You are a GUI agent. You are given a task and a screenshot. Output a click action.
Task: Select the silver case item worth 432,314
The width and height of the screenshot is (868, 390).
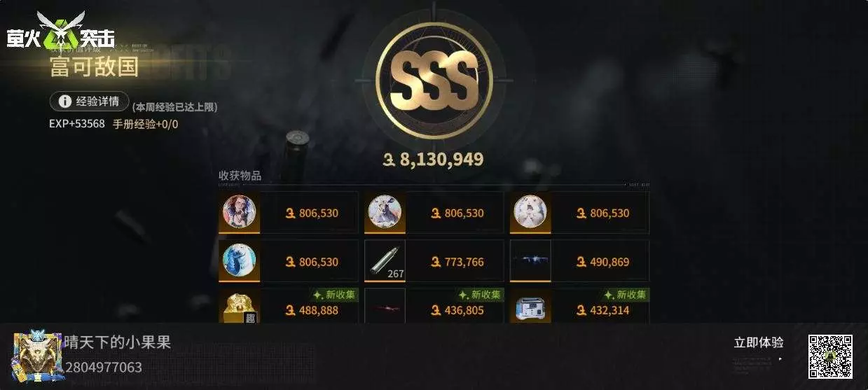530,307
